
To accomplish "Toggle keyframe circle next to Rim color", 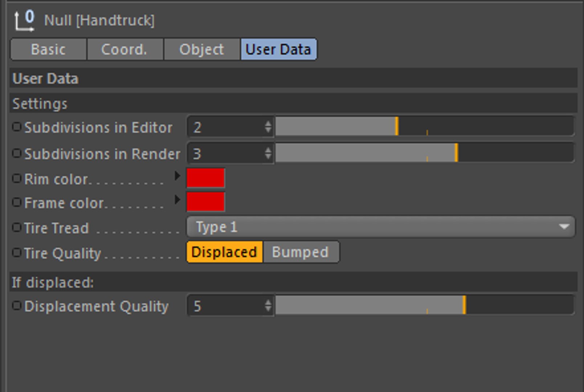I will pyautogui.click(x=17, y=178).
